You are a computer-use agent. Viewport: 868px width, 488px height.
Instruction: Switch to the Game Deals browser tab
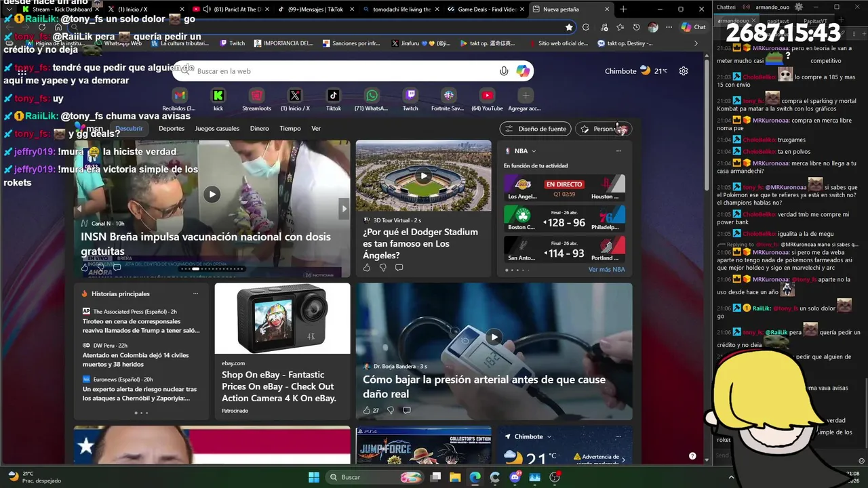coord(486,9)
